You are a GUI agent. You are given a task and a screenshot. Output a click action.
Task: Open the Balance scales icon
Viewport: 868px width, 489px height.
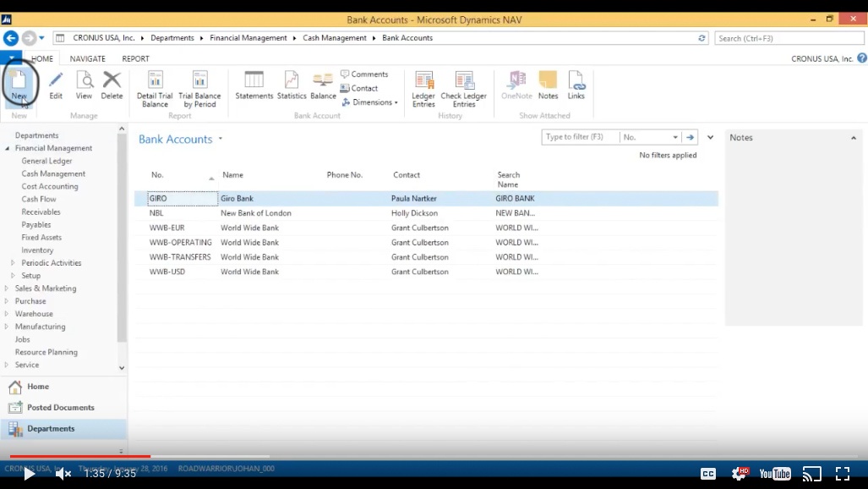click(x=324, y=85)
